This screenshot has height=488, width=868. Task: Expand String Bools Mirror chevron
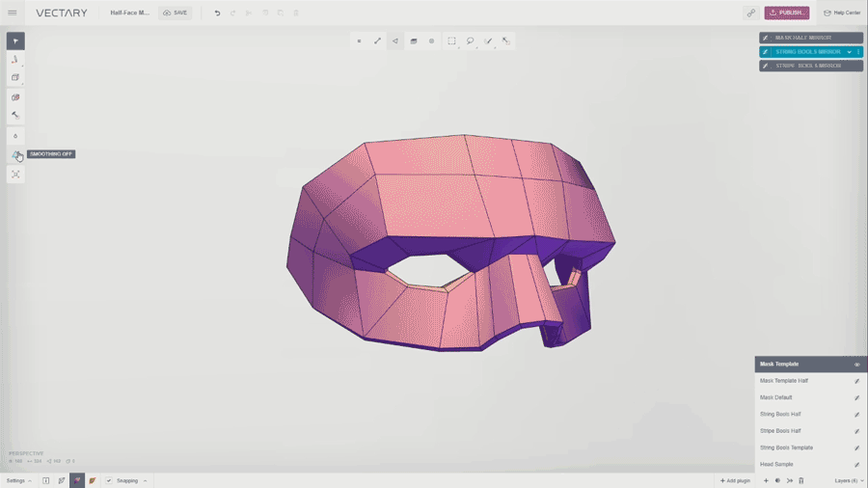(849, 52)
